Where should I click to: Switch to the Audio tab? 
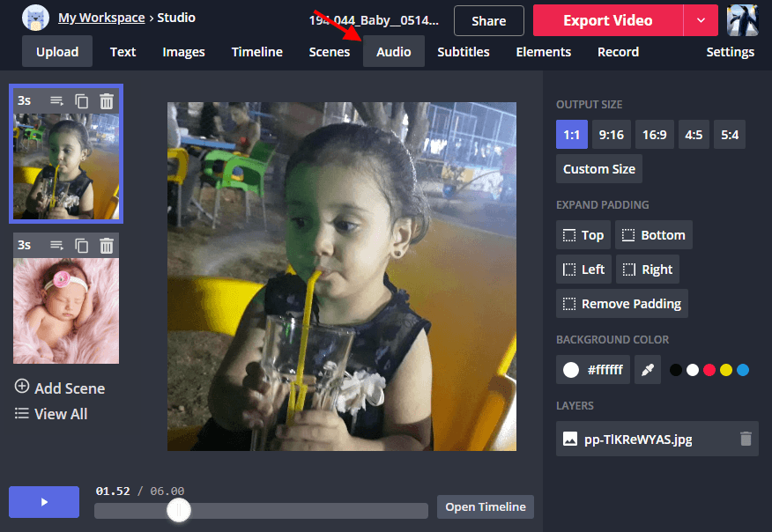(393, 52)
